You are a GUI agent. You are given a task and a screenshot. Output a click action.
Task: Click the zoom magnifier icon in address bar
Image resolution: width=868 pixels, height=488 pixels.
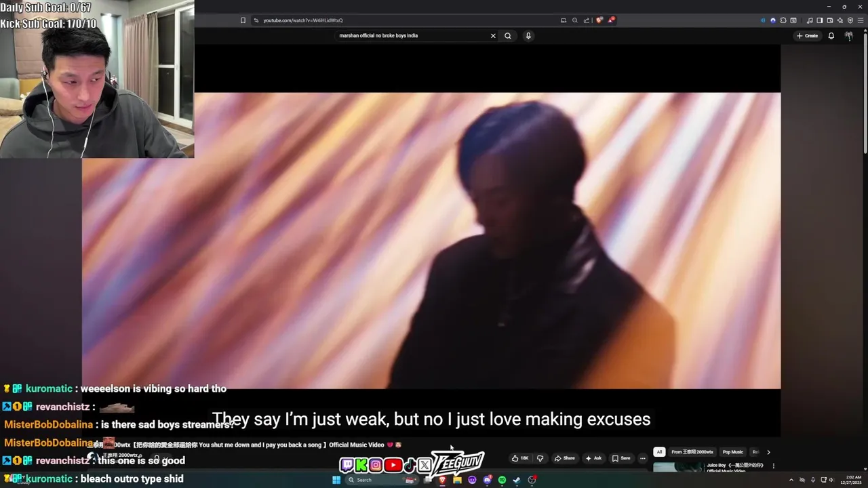pos(575,20)
